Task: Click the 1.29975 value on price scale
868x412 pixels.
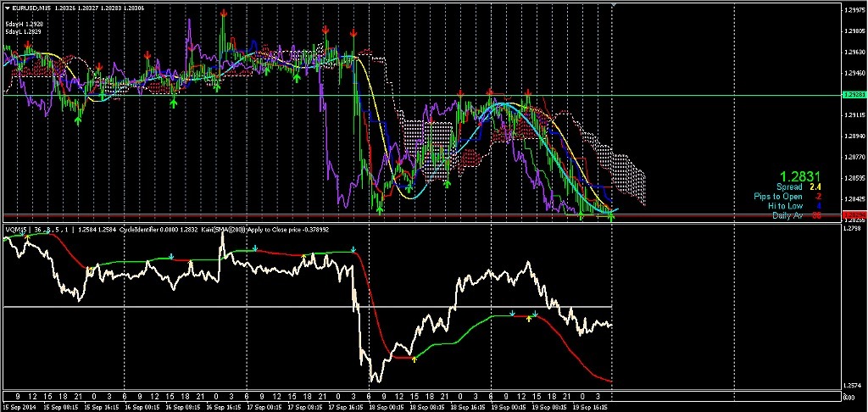Action: coord(854,10)
